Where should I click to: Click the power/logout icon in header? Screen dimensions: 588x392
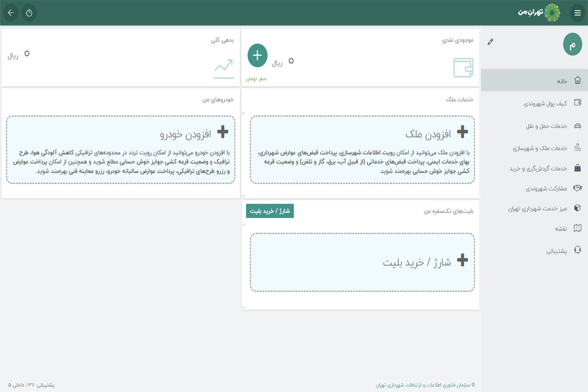29,13
